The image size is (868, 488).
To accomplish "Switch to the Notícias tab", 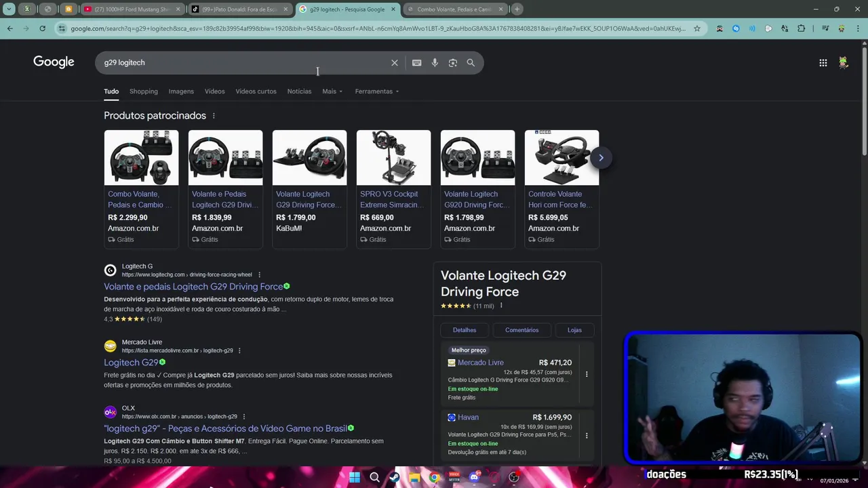I will click(x=299, y=91).
